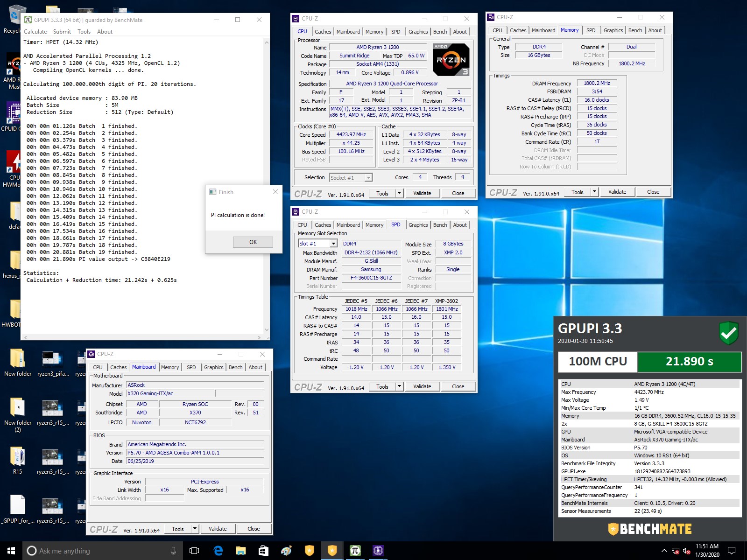Open the Paint palette icon in taskbar
This screenshot has width=747, height=560.
(286, 551)
